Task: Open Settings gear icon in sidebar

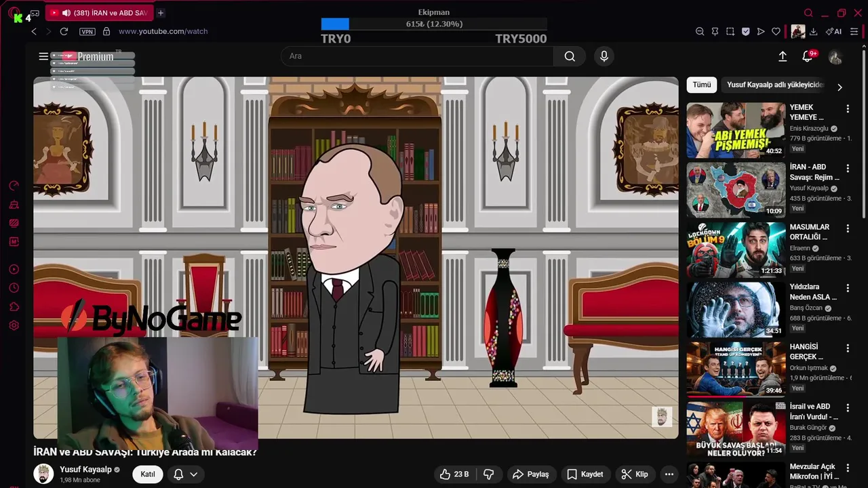Action: click(14, 325)
